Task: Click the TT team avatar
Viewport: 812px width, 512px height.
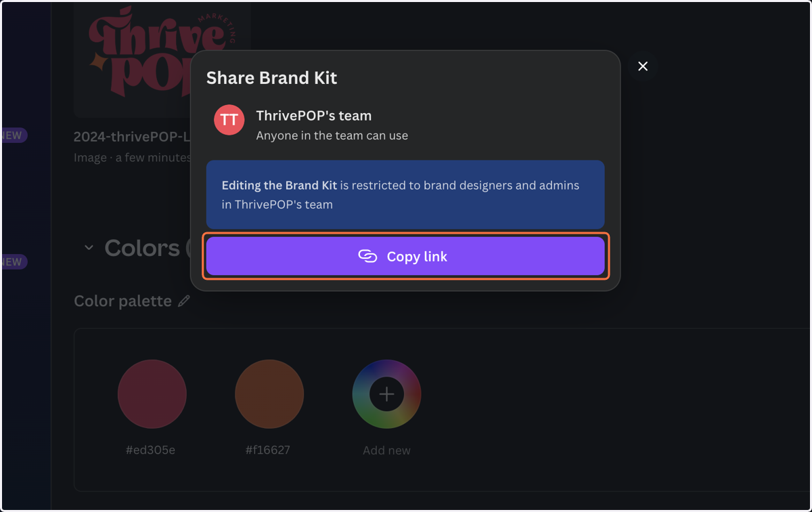Action: [229, 120]
